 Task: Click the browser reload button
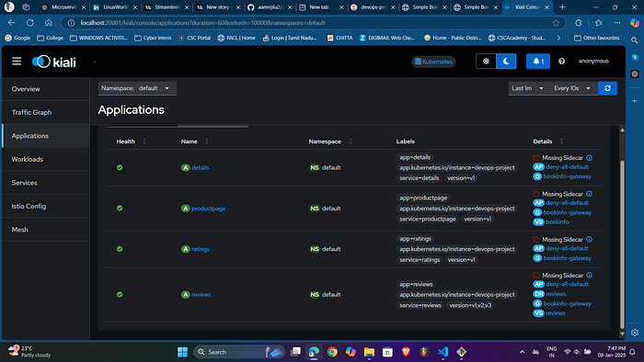click(x=30, y=23)
